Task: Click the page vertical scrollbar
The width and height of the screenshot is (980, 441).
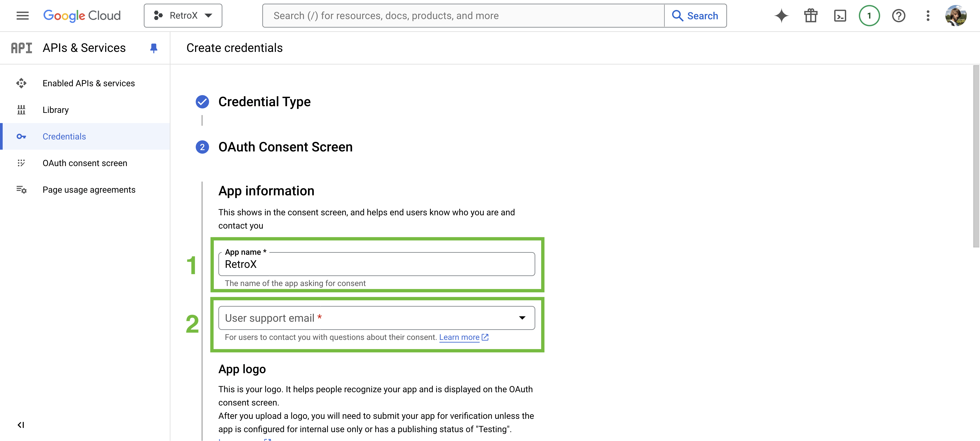Action: point(976,156)
